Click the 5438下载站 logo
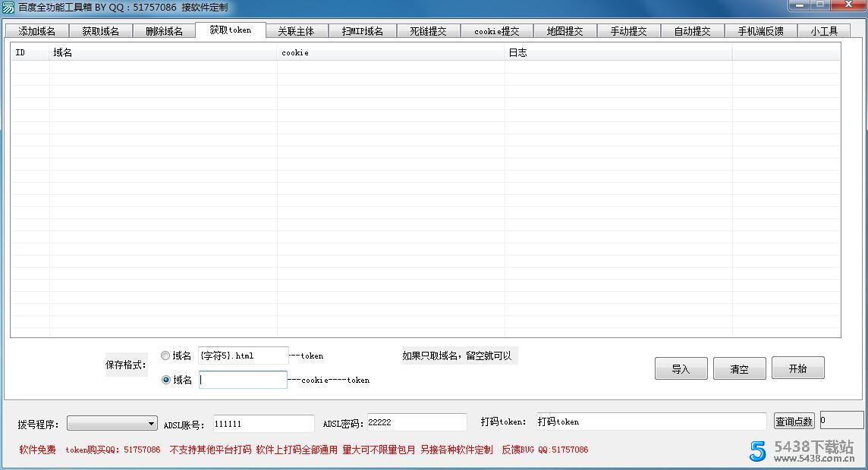Image resolution: width=868 pixels, height=470 pixels. (802, 452)
